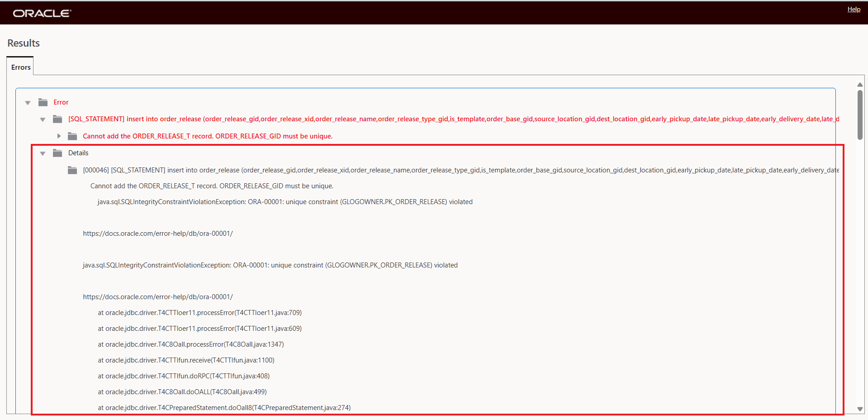Image resolution: width=868 pixels, height=420 pixels.
Task: Select the T4CTTIoer11.processError stack trace line
Action: tap(200, 312)
